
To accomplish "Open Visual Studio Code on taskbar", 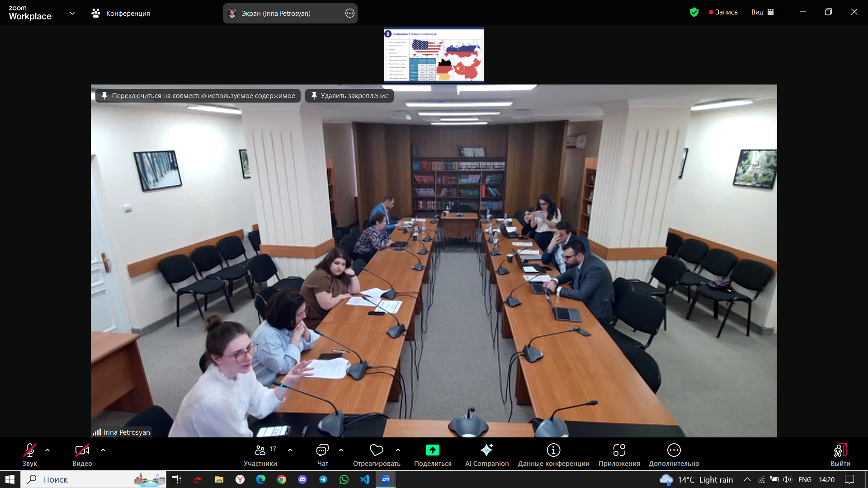I will [x=365, y=479].
